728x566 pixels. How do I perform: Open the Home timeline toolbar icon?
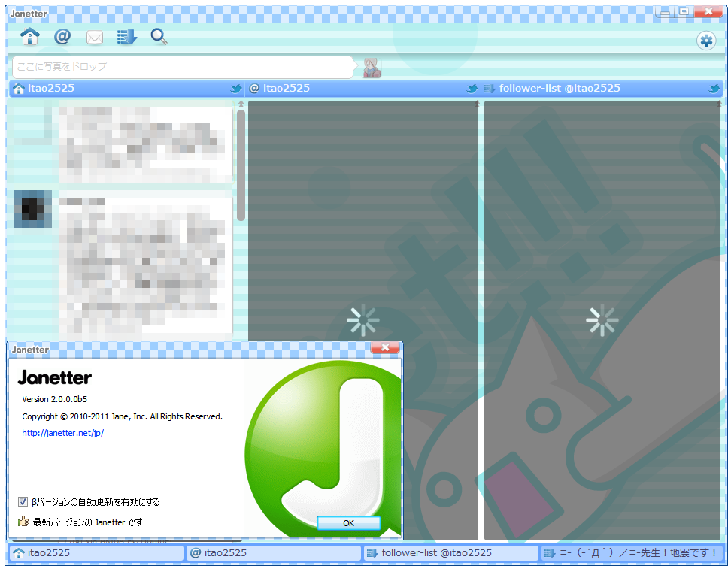pyautogui.click(x=30, y=36)
